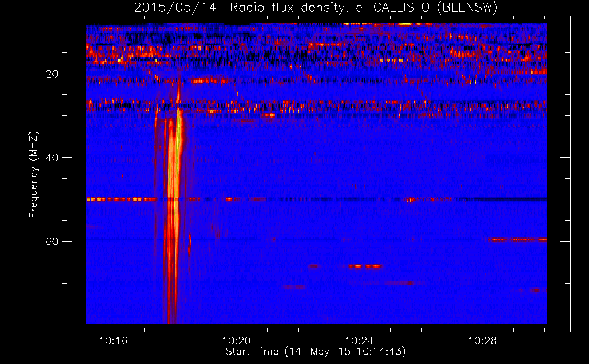Click the '10:16' time tick label
The width and height of the screenshot is (589, 364).
tap(114, 341)
